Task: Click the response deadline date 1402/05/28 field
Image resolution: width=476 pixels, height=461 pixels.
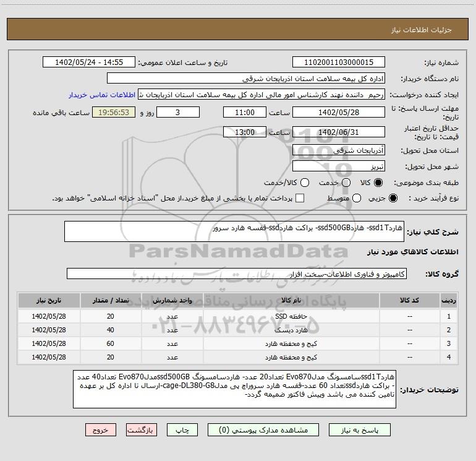Action: [x=339, y=112]
